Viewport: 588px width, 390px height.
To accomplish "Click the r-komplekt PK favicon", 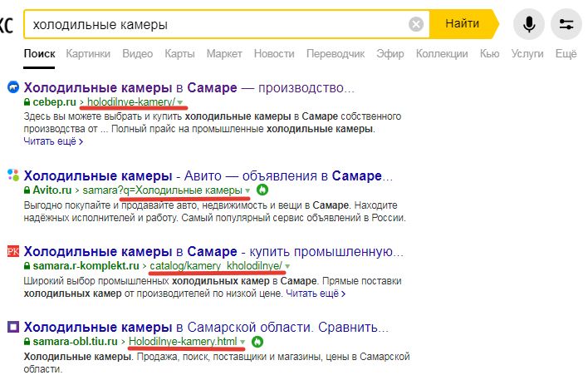I will click(x=13, y=251).
